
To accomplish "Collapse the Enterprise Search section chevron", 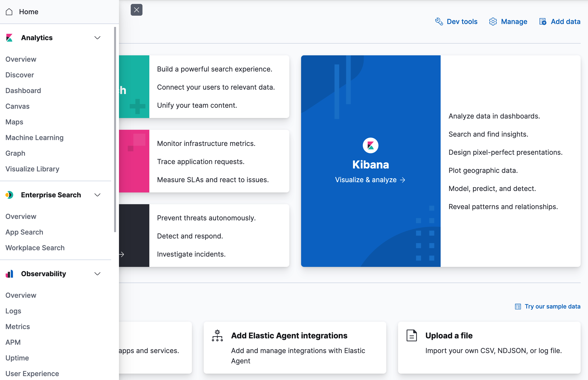I will (x=97, y=195).
